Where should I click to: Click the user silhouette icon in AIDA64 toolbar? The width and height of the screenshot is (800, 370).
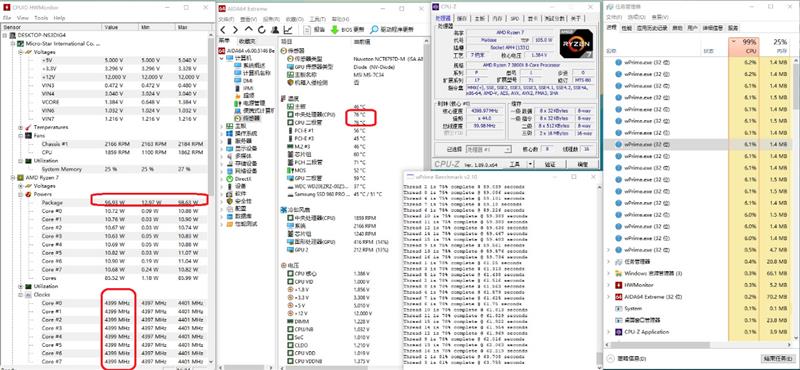[275, 30]
